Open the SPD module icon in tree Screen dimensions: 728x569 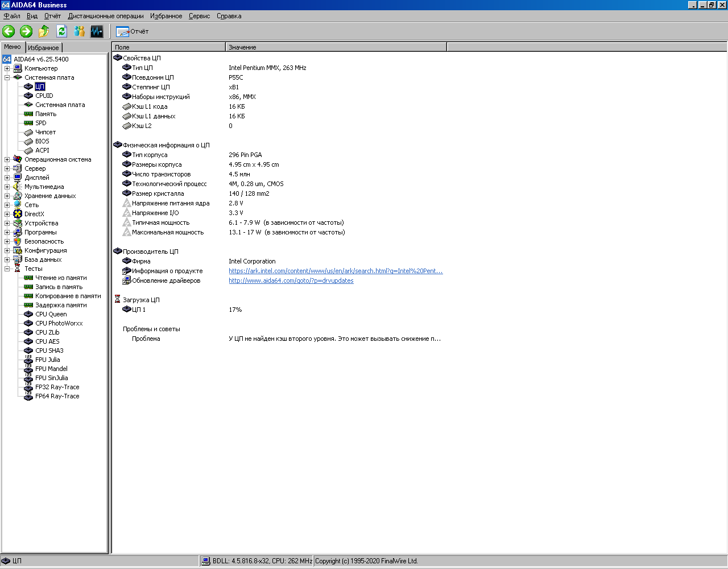click(x=28, y=123)
